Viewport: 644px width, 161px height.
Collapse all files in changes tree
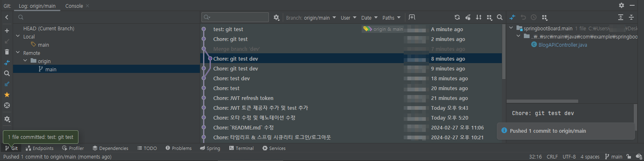tap(631, 17)
